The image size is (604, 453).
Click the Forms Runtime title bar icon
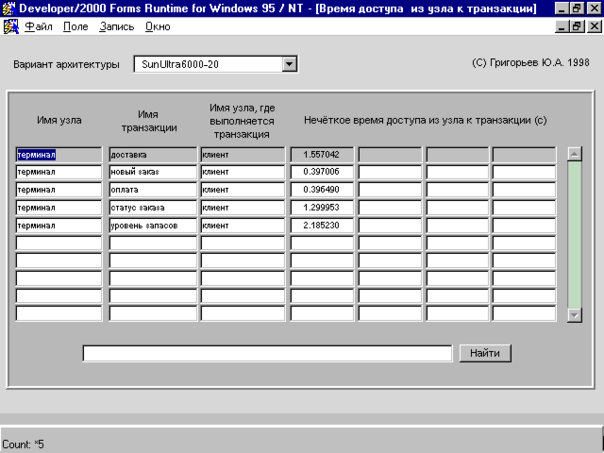coord(9,8)
